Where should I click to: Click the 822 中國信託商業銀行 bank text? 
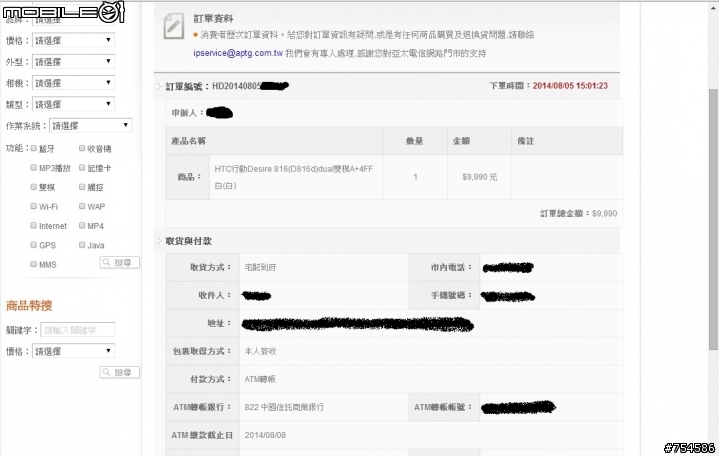(x=284, y=407)
